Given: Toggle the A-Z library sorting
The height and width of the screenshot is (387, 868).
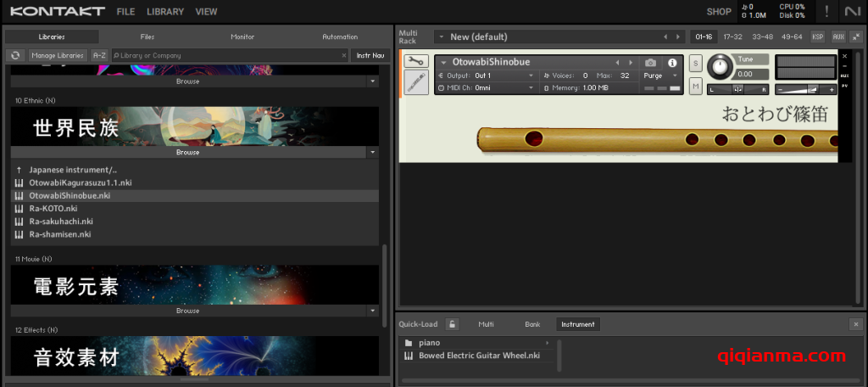Looking at the screenshot, I should click(x=99, y=55).
